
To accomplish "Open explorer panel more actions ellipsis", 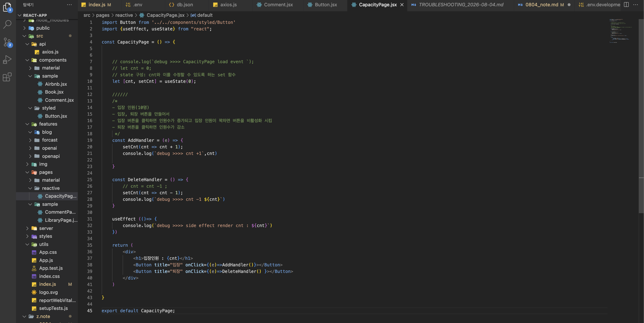I will [x=69, y=5].
